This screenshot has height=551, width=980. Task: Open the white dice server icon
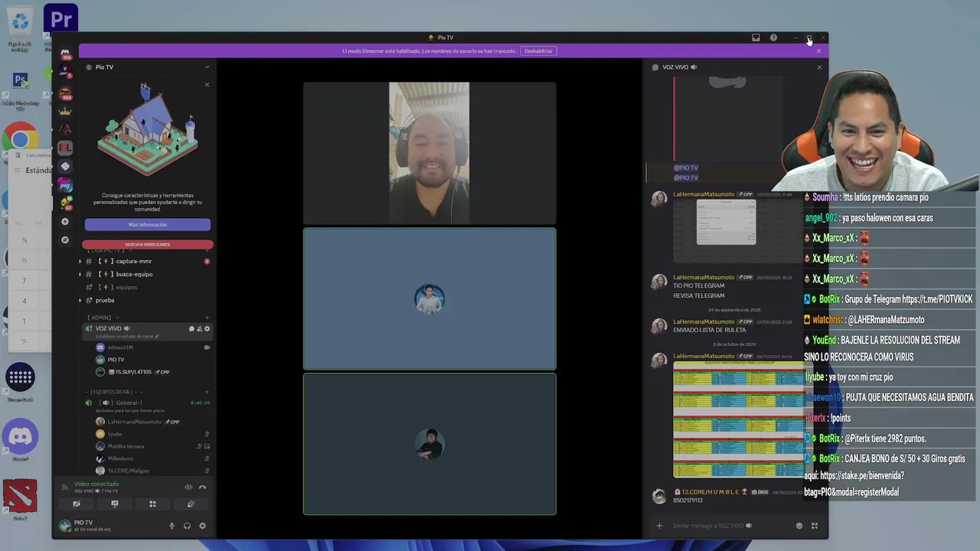(65, 166)
